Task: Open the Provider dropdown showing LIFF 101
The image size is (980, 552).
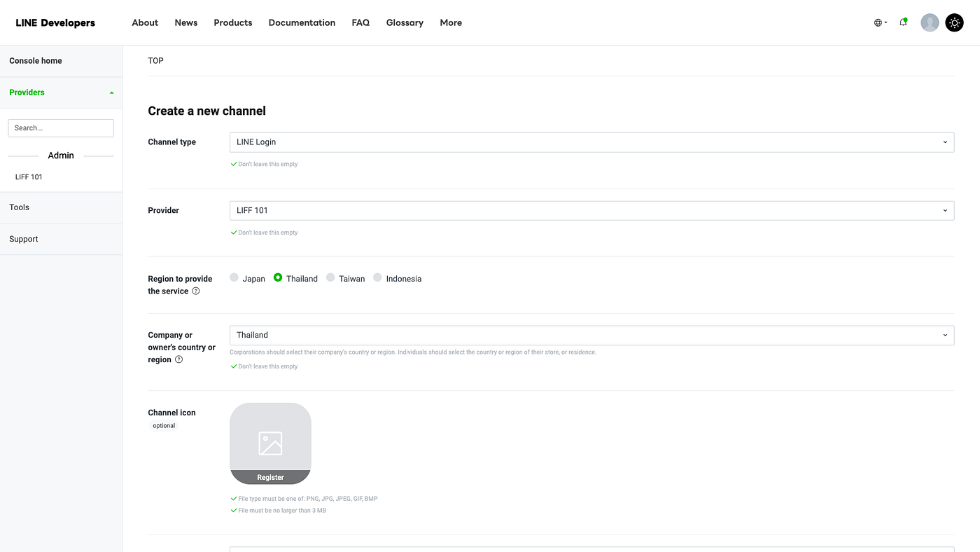Action: click(x=591, y=210)
